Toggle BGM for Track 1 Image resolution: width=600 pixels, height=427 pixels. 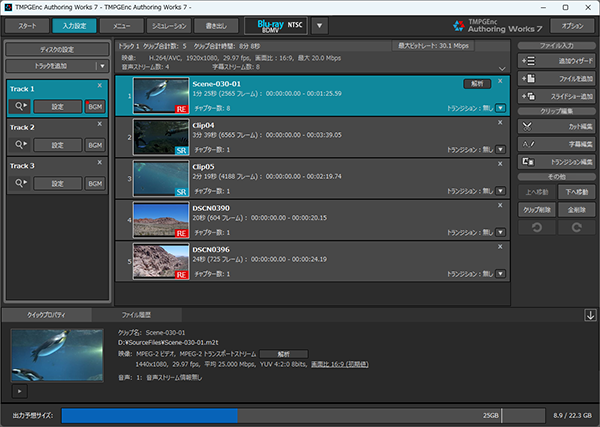[x=95, y=106]
